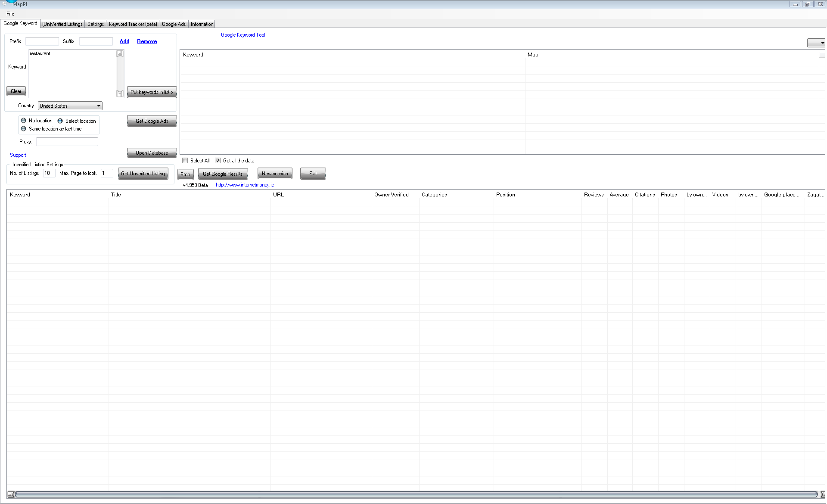Restore down the MapPI window
This screenshot has width=827, height=504.
808,4
